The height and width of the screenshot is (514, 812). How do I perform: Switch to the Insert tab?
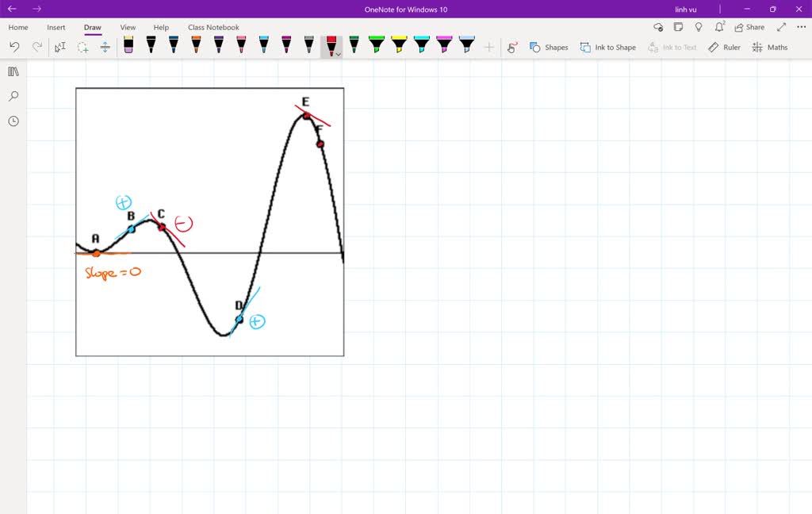[56, 26]
